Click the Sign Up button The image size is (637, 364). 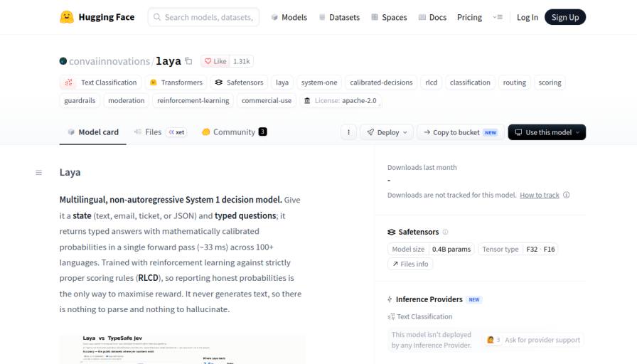pos(565,17)
